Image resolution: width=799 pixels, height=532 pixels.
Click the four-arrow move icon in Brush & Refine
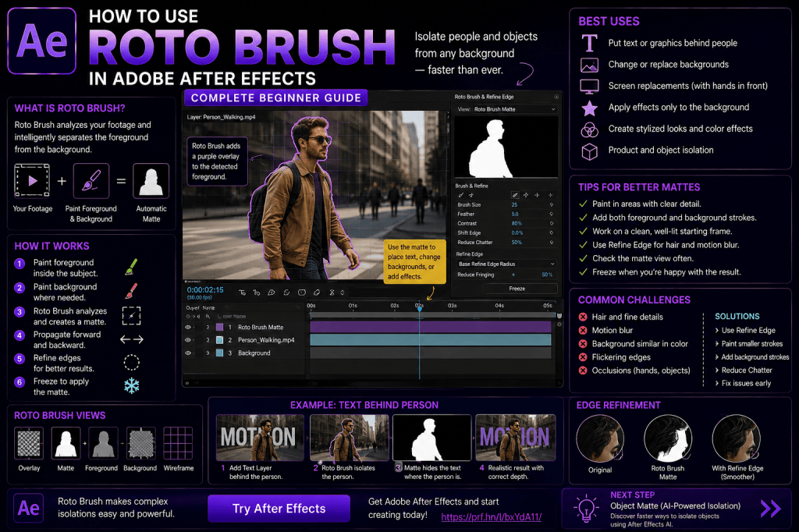[526, 195]
